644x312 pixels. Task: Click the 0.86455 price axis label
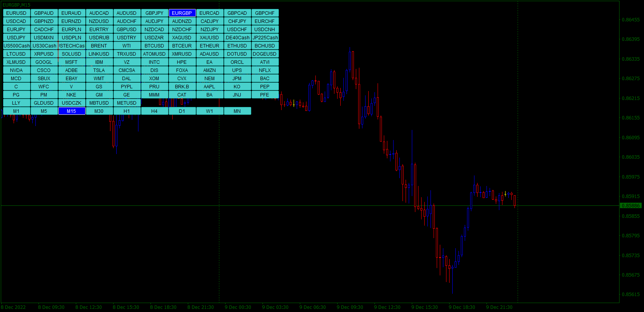tap(630, 20)
